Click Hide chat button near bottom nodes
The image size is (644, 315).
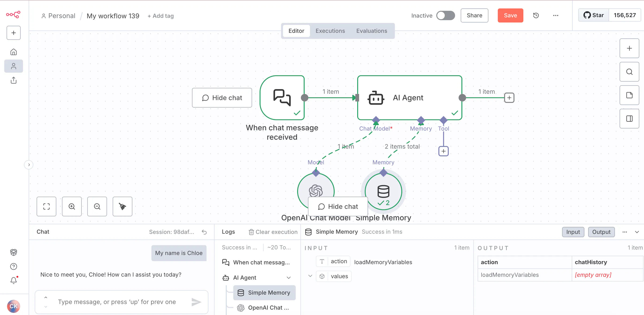pyautogui.click(x=338, y=206)
